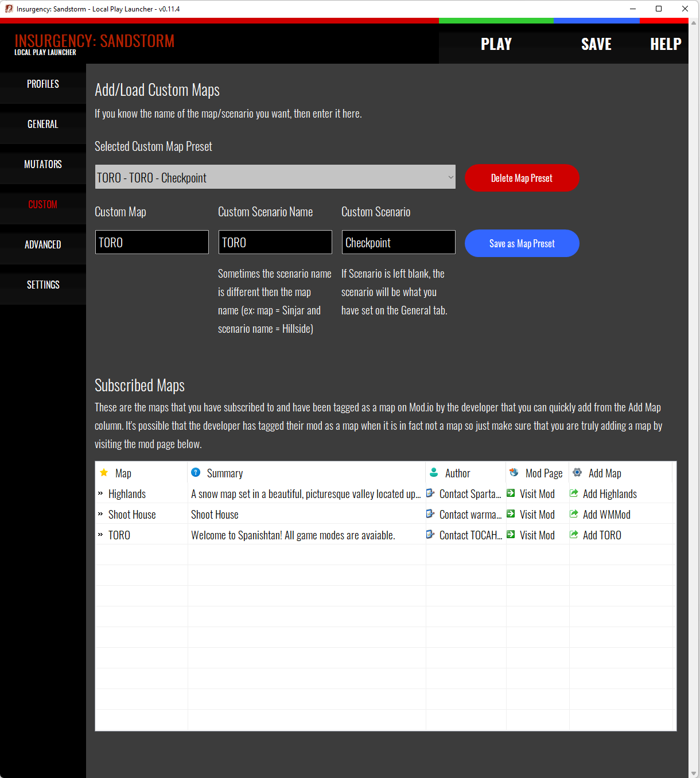This screenshot has height=778, width=700.
Task: Select the Custom tab
Action: [x=43, y=204]
